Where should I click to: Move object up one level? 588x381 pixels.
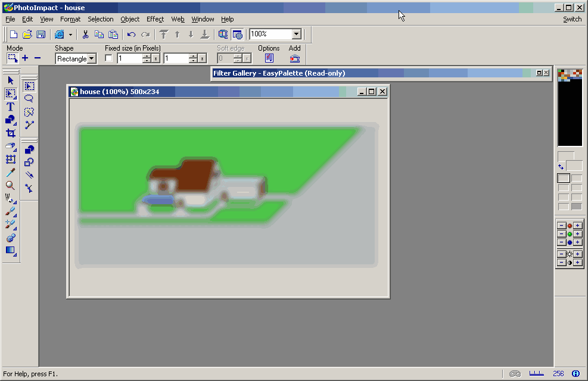coord(178,35)
